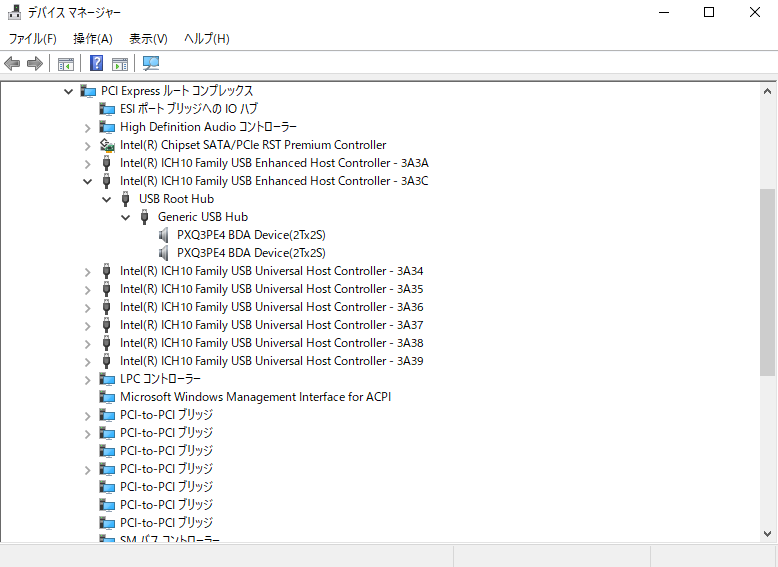The image size is (778, 567).
Task: Open Help via the question mark icon
Action: [96, 63]
